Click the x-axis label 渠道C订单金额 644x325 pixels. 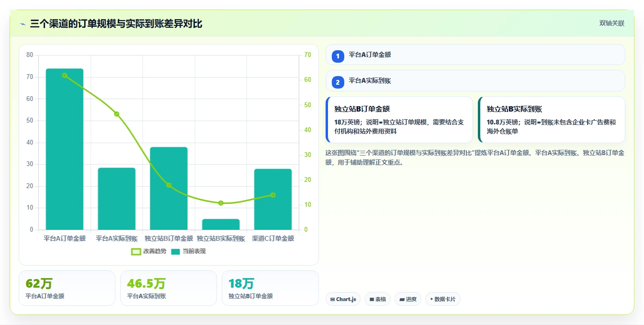coord(273,238)
